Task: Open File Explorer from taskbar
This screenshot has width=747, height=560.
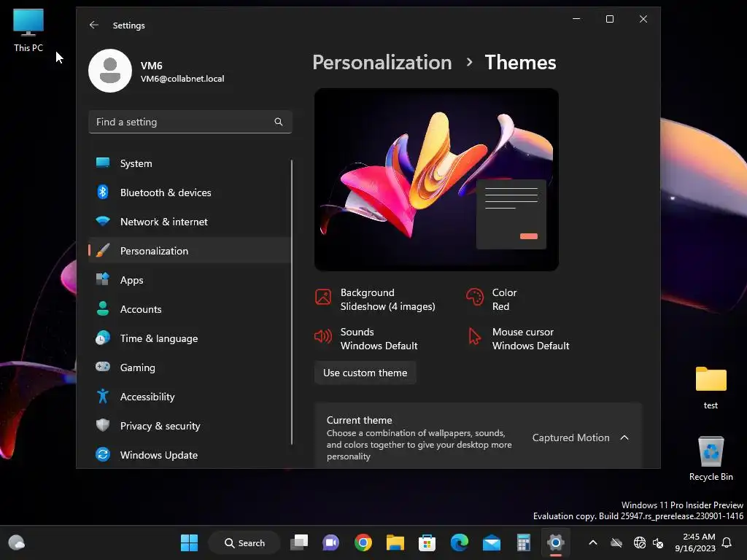Action: (x=395, y=542)
